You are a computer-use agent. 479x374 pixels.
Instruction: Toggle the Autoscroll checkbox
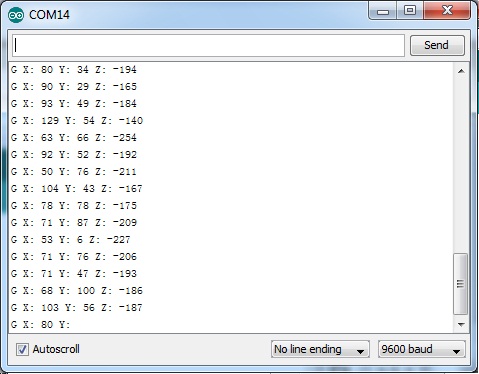click(x=22, y=350)
